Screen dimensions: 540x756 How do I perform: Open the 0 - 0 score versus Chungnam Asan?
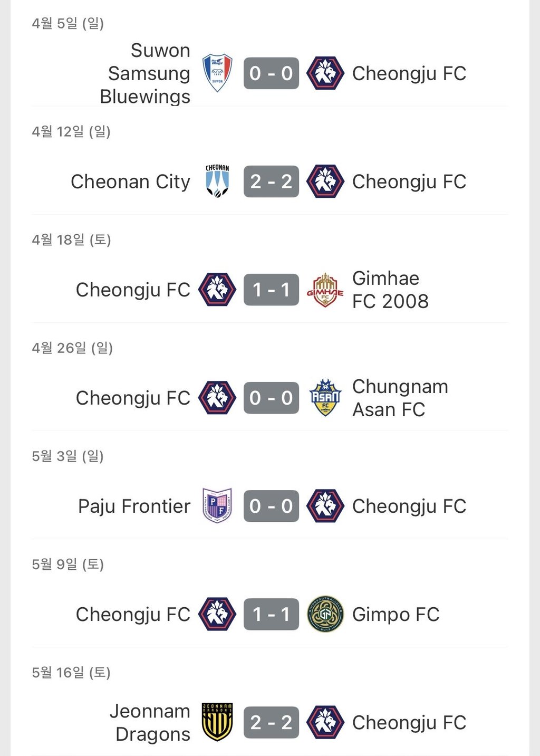tap(271, 398)
